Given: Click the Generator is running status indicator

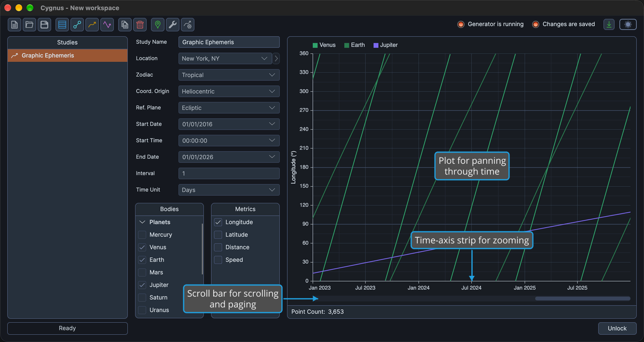Looking at the screenshot, I should (x=491, y=24).
